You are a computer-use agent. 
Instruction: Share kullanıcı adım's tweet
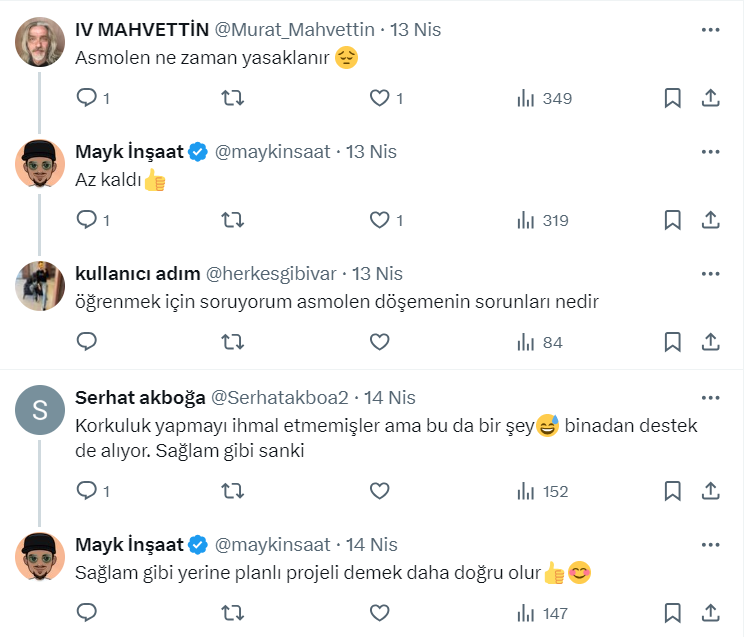tap(710, 342)
